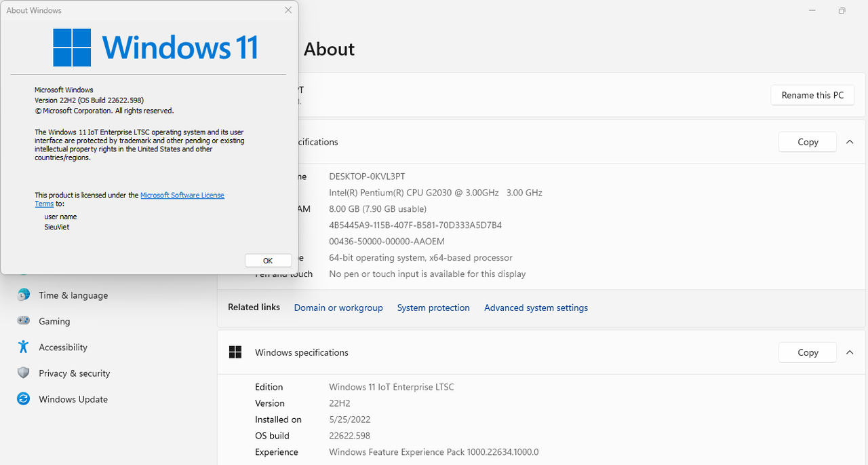
Task: Click the Gaming controller icon
Action: tap(24, 320)
